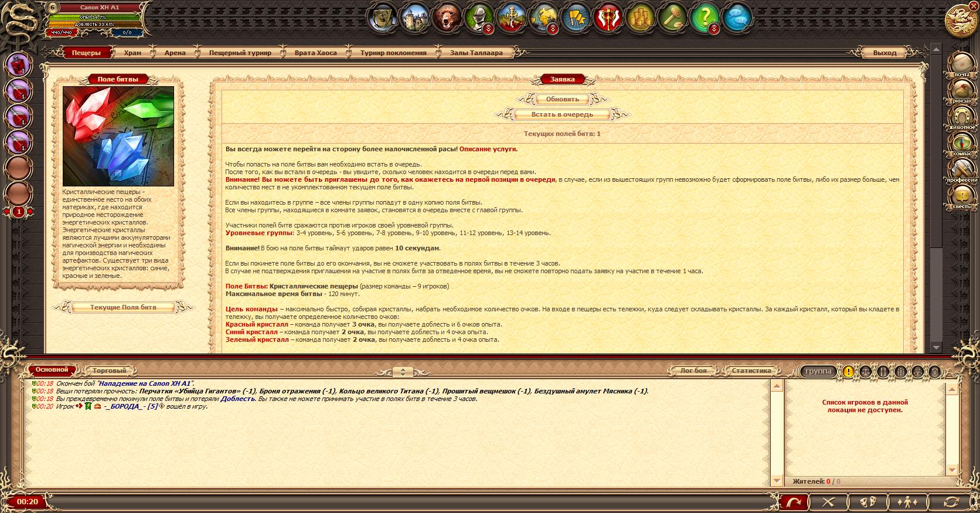Click the crystal caves battlefield image
980x513 pixels.
[x=118, y=136]
